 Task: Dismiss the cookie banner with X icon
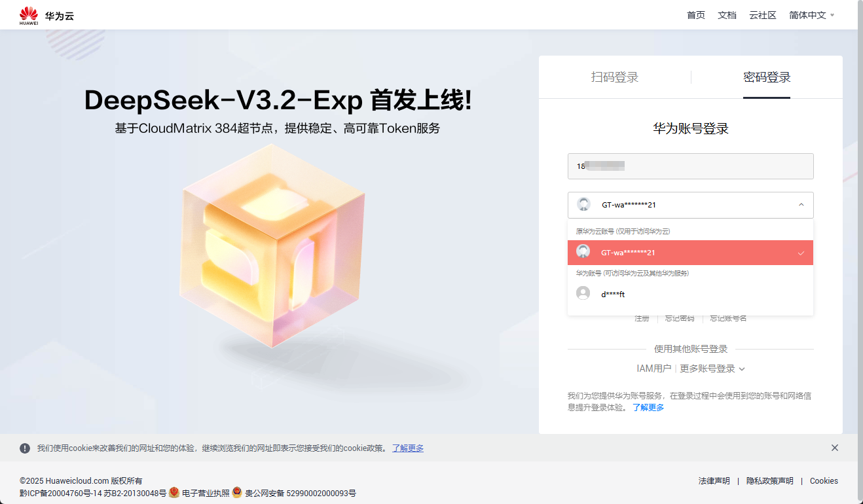click(835, 448)
